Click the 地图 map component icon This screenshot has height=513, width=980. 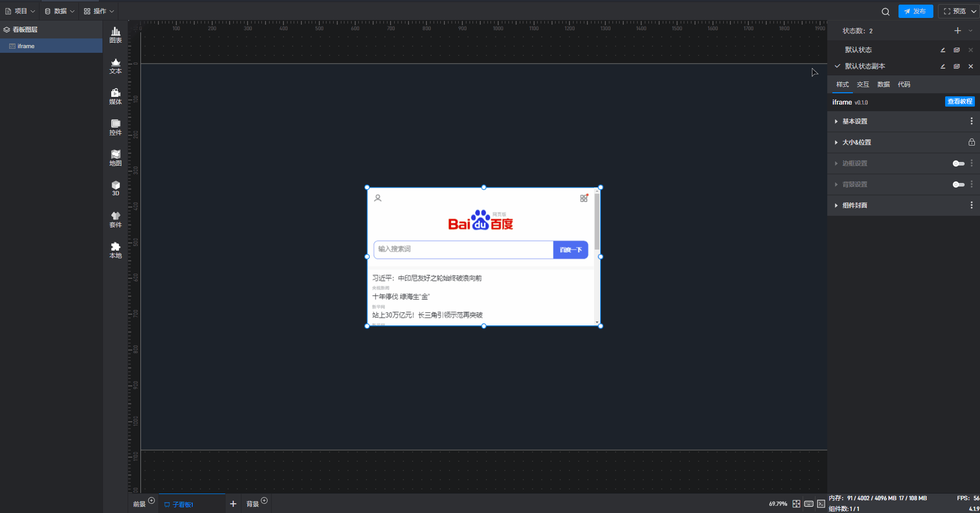click(x=115, y=158)
